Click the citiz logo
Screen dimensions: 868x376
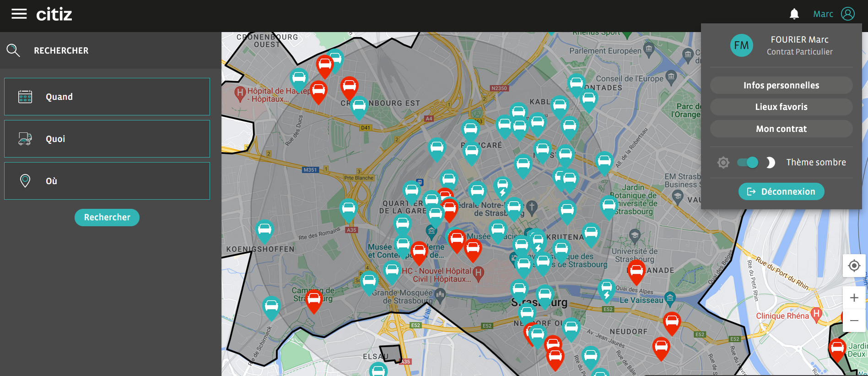(x=54, y=15)
